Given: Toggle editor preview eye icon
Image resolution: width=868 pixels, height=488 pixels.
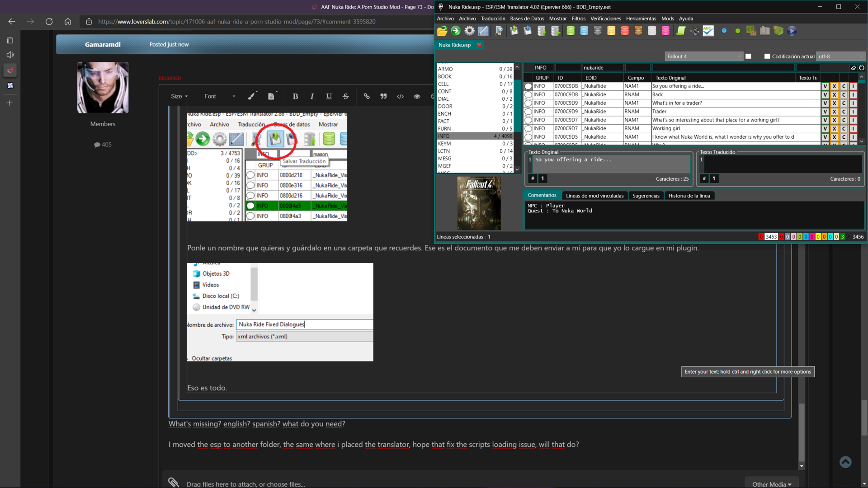Looking at the screenshot, I should pyautogui.click(x=417, y=96).
